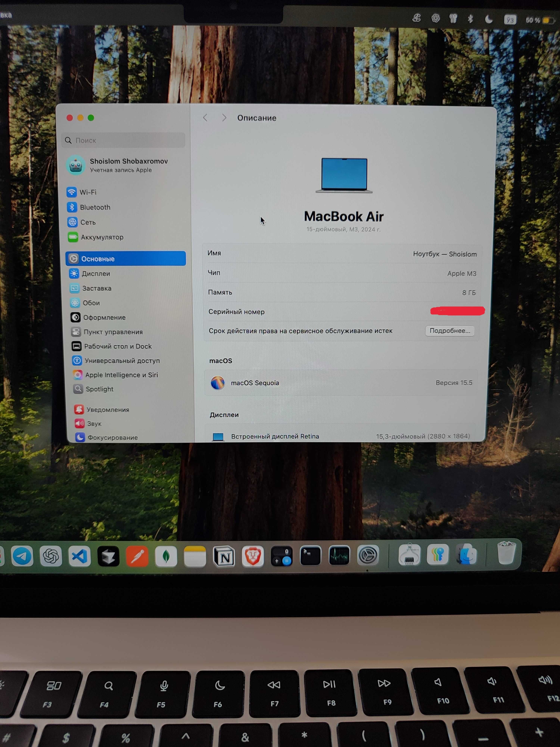
Task: Click the Версия 15.5 text
Action: (454, 383)
